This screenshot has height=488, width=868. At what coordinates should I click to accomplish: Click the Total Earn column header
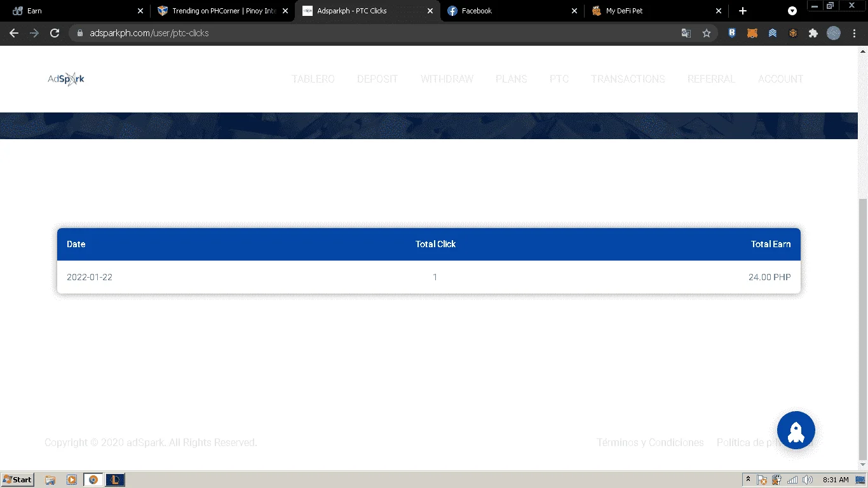(x=771, y=244)
